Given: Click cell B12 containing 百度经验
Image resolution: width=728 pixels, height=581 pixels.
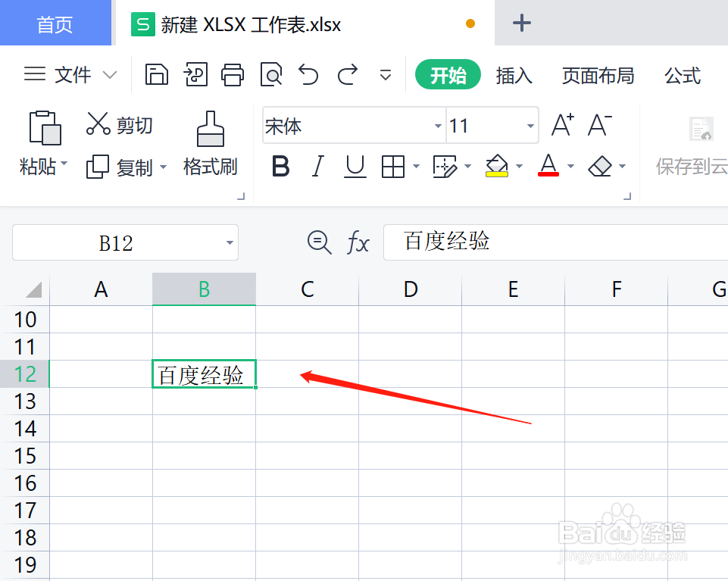Looking at the screenshot, I should (205, 374).
